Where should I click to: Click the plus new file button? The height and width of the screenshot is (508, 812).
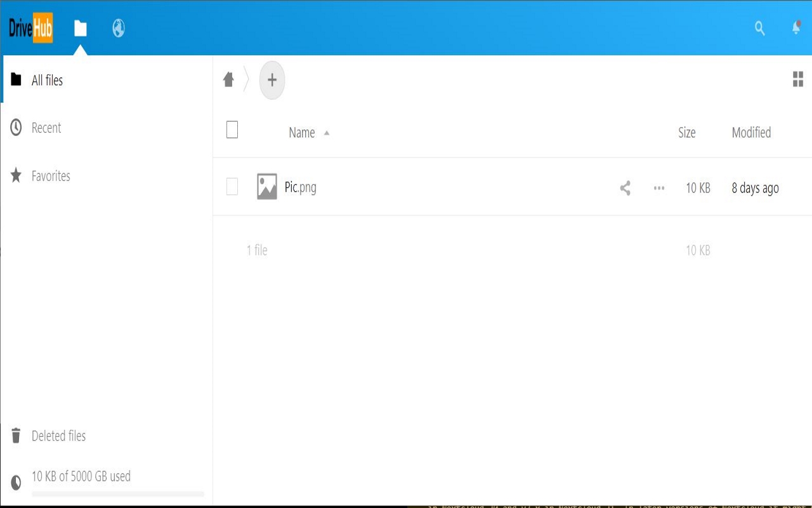point(272,80)
